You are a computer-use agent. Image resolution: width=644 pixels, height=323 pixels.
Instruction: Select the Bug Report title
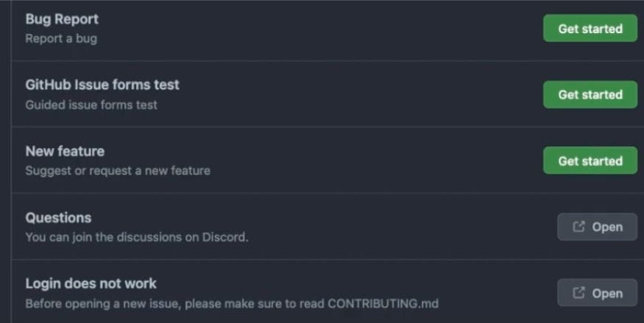coord(62,19)
